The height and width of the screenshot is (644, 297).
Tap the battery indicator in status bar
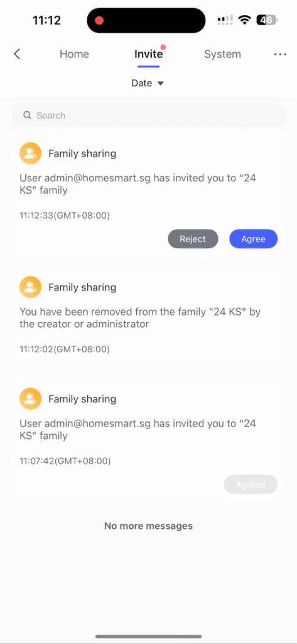pyautogui.click(x=267, y=19)
